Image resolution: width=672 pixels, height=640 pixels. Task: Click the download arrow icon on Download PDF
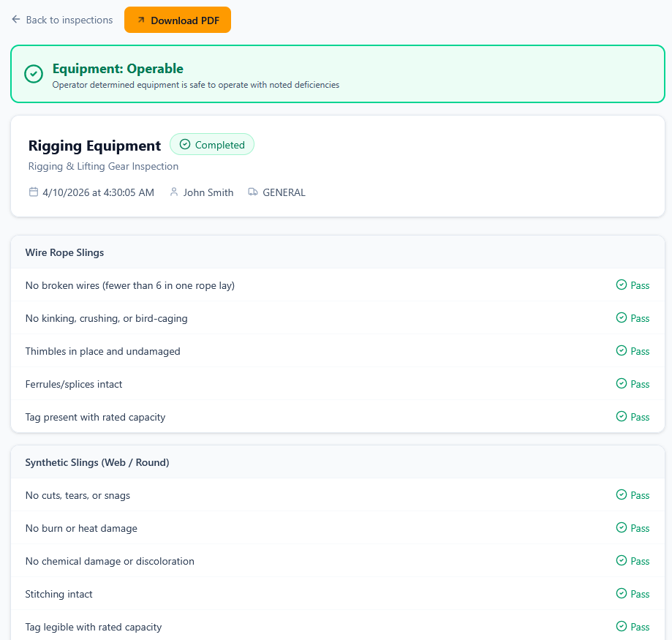142,20
